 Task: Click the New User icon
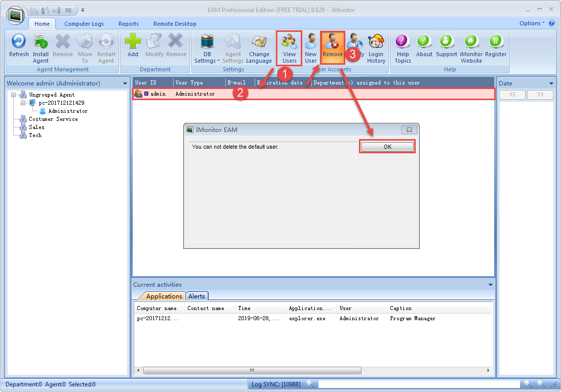click(x=310, y=49)
